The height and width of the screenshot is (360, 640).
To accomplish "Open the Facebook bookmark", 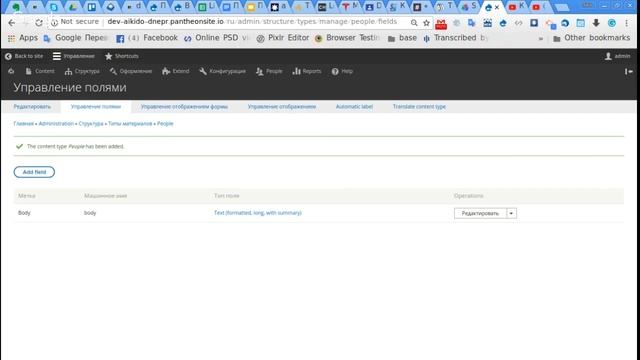I will tap(147, 38).
